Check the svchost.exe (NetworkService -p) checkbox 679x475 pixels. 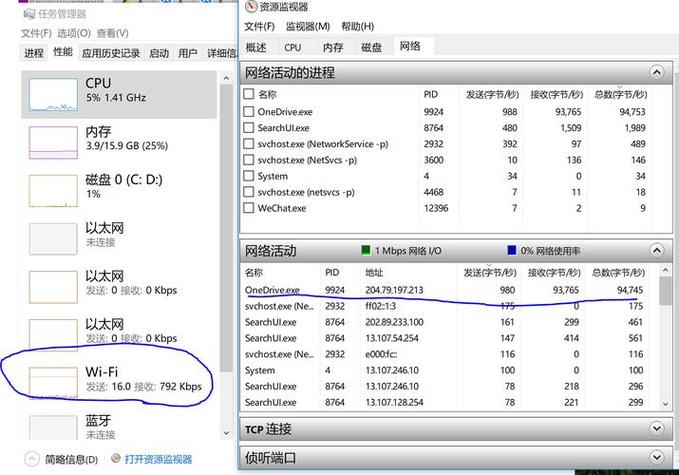[249, 144]
